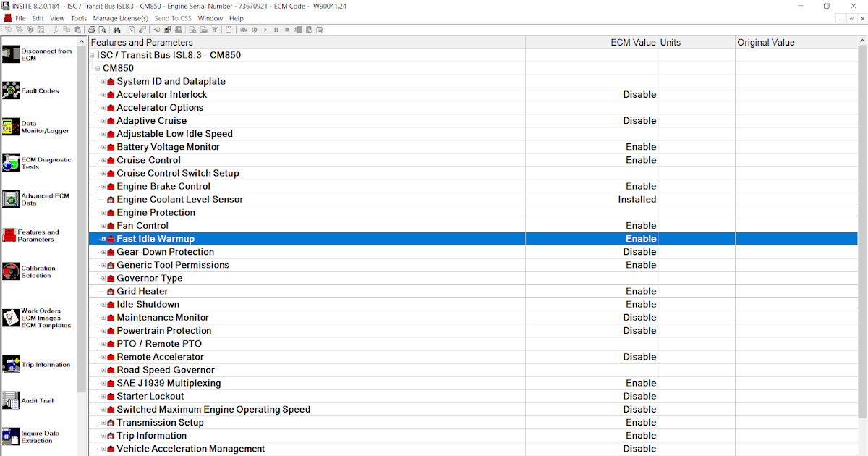Select the Governor Type row
The width and height of the screenshot is (868, 456).
[473, 278]
